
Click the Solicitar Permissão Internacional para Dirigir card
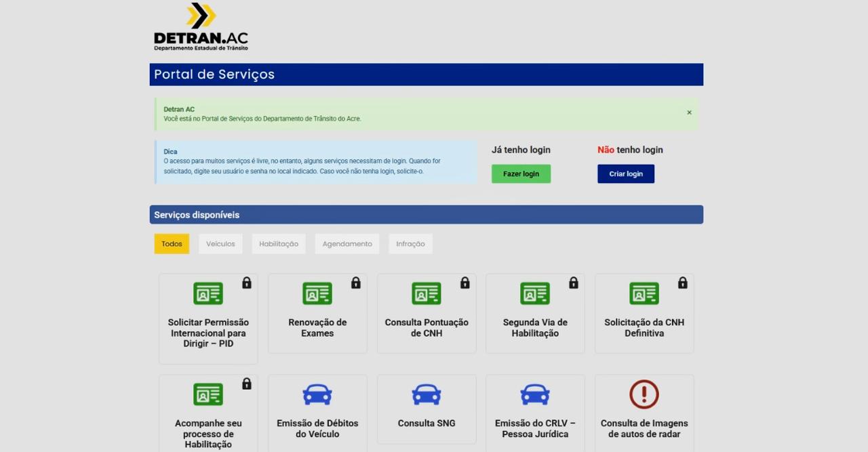[208, 319]
